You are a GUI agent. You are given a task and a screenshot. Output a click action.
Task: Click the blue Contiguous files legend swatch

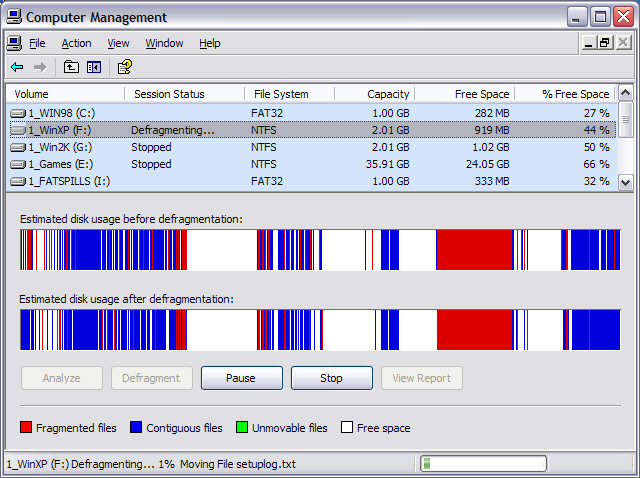(x=136, y=427)
